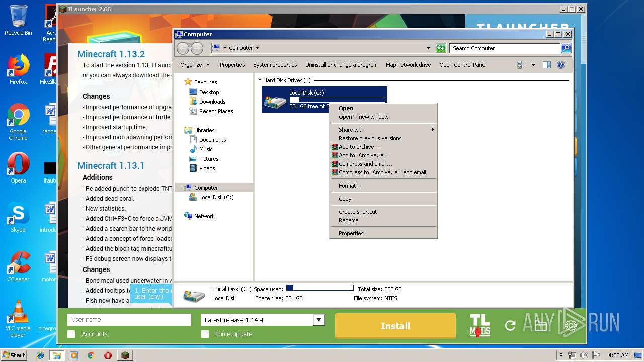Image resolution: width=644 pixels, height=362 pixels.
Task: Select Network in the navigation pane
Action: pos(199,216)
